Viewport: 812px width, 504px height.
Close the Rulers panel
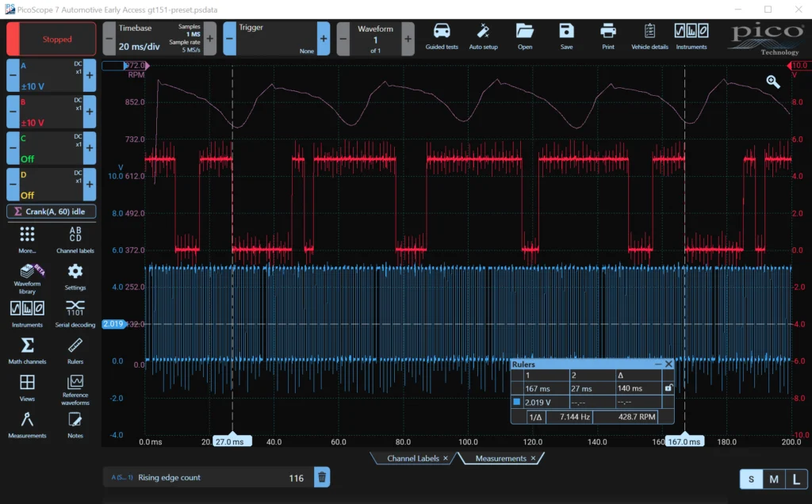click(x=668, y=365)
